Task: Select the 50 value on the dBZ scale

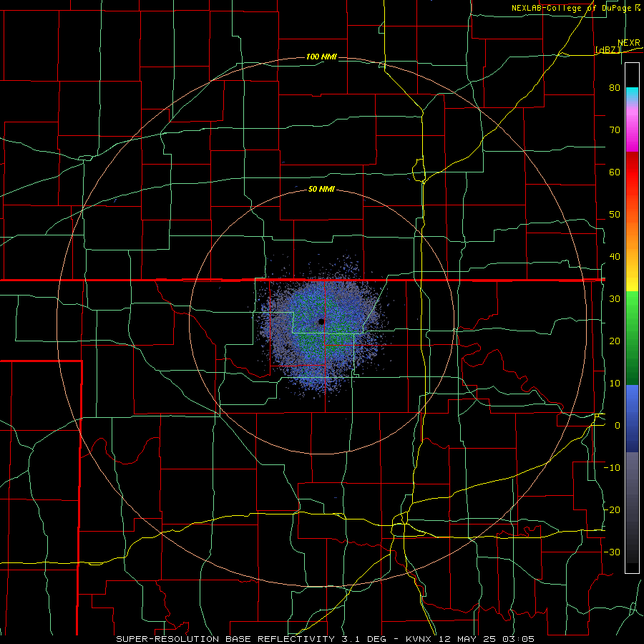Action: tap(615, 215)
